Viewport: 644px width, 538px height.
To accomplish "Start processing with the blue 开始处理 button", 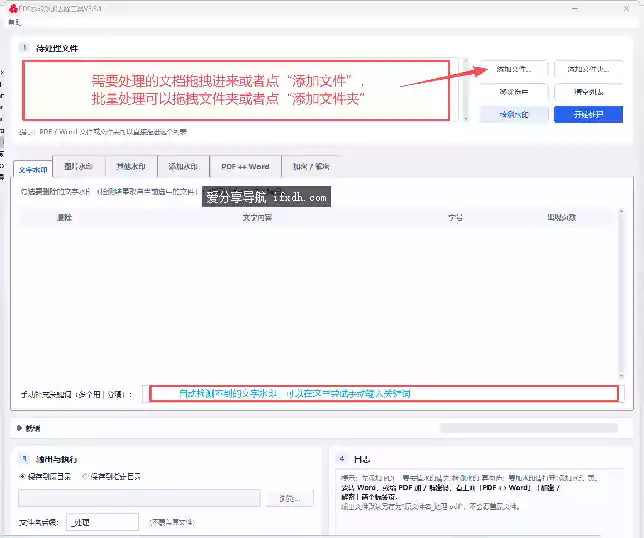I will coord(588,115).
